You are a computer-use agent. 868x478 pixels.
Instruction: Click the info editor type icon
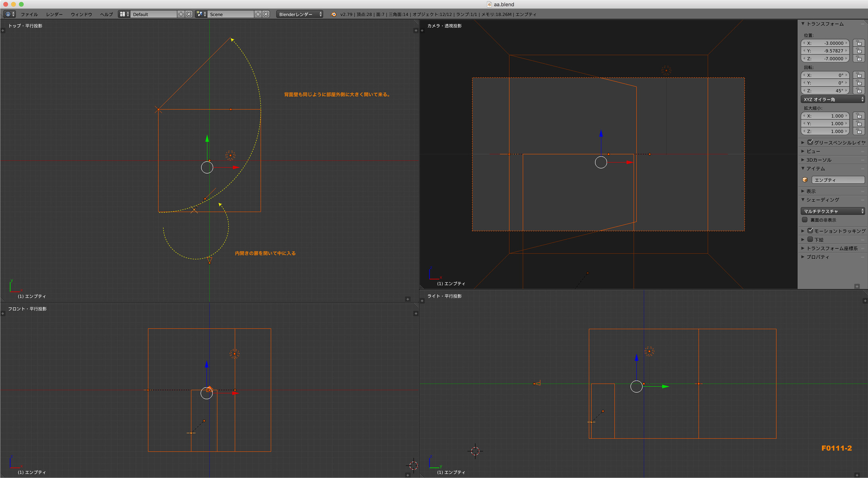(x=9, y=14)
